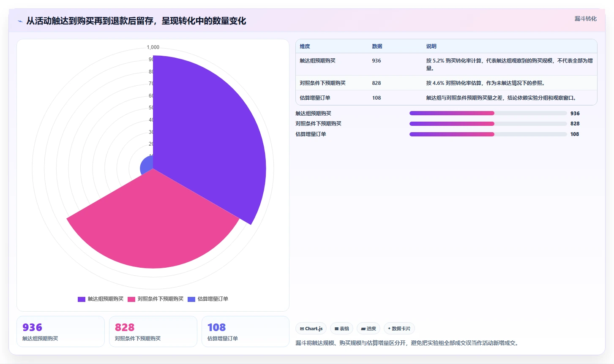Click the 数据 table column header
The width and height of the screenshot is (614, 364).
coord(377,46)
